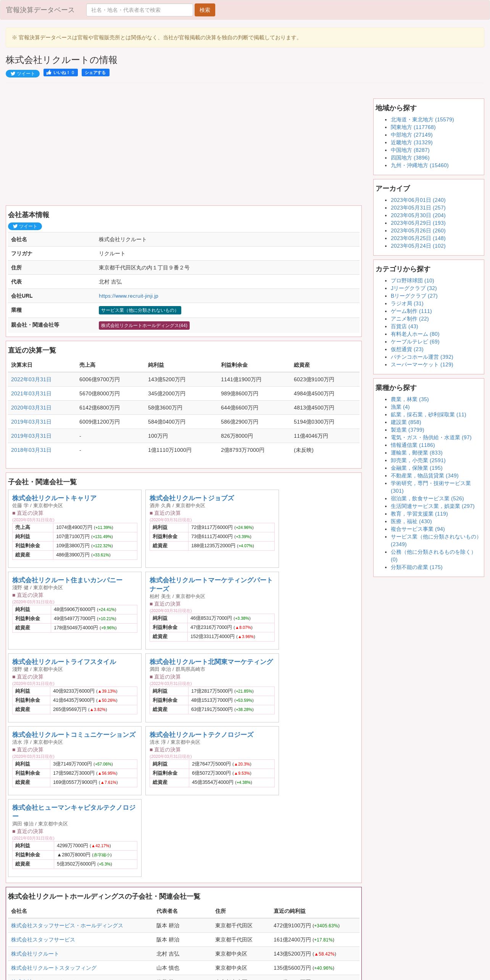Open the recruit-jinji.jp company URL
The height and width of the screenshot is (980, 490).
pos(129,296)
